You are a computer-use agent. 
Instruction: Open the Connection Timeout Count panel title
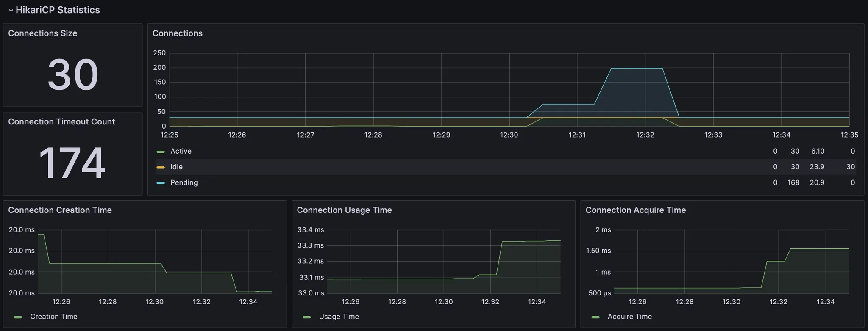[61, 121]
